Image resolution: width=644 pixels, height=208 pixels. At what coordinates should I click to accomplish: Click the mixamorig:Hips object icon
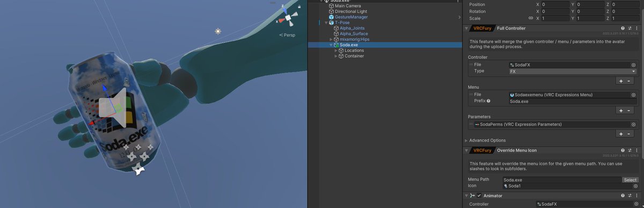pos(336,39)
